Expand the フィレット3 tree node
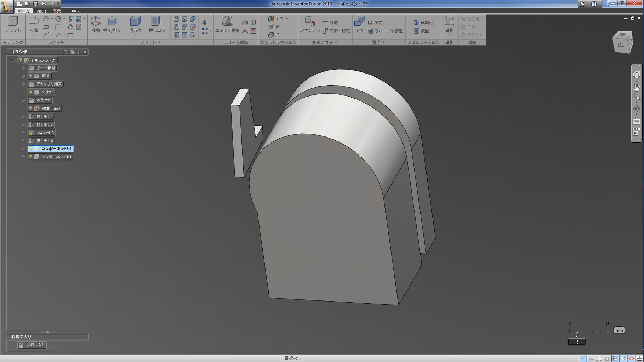644x362 pixels. (24, 133)
